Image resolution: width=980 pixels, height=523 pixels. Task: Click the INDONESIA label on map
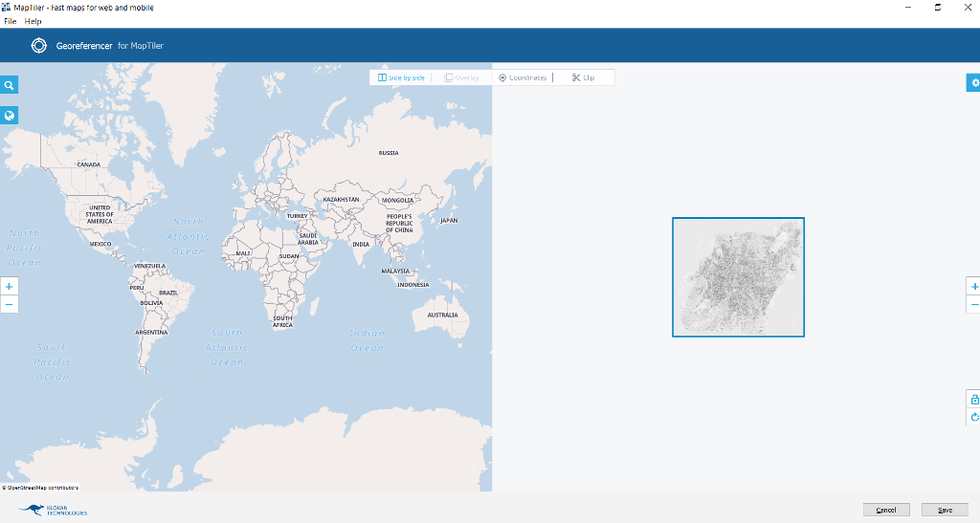pos(413,285)
